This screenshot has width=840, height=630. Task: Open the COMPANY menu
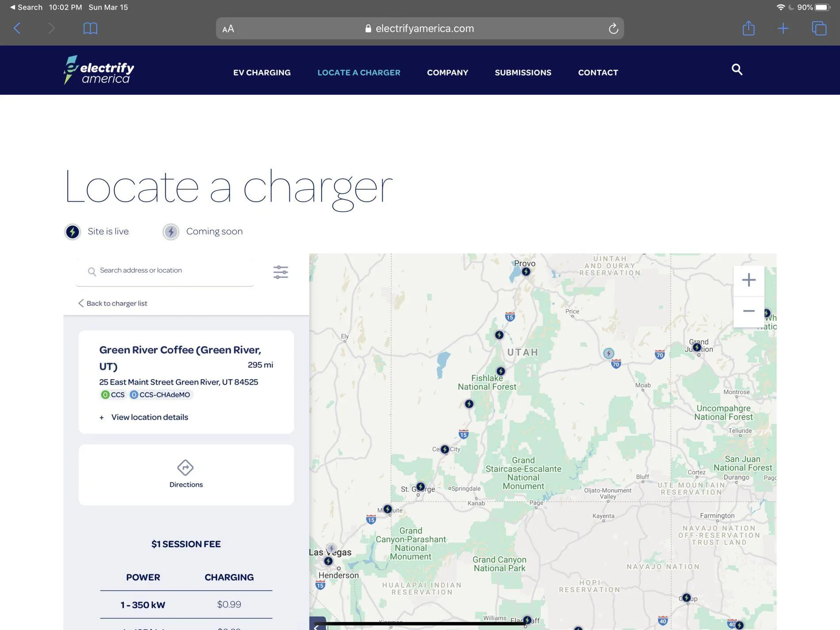point(447,73)
